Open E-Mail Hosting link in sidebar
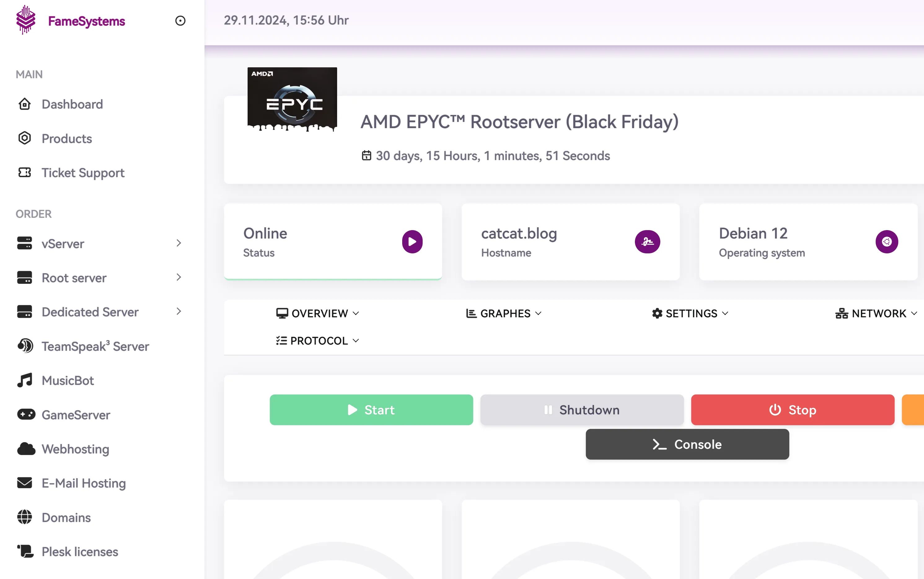Viewport: 924px width, 579px height. click(x=84, y=483)
